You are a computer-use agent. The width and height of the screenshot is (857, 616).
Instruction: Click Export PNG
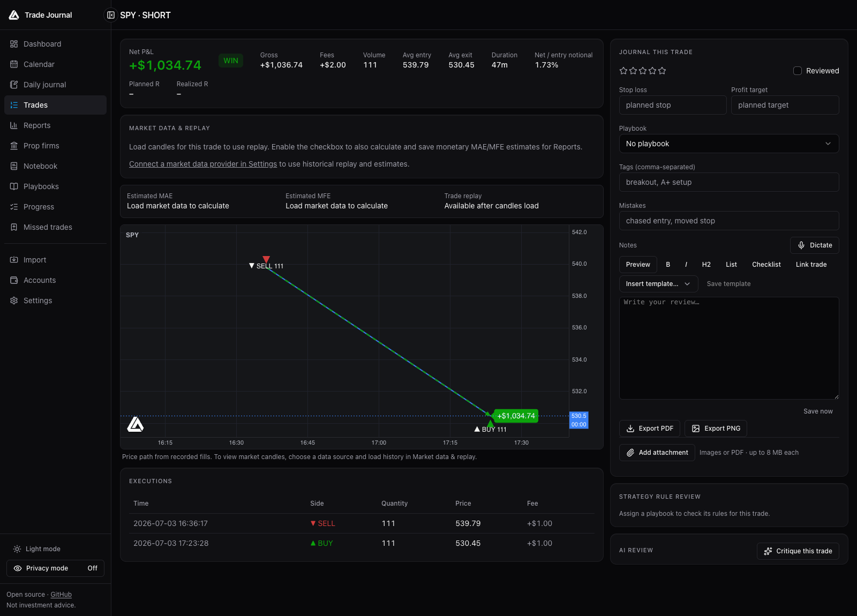click(x=716, y=429)
